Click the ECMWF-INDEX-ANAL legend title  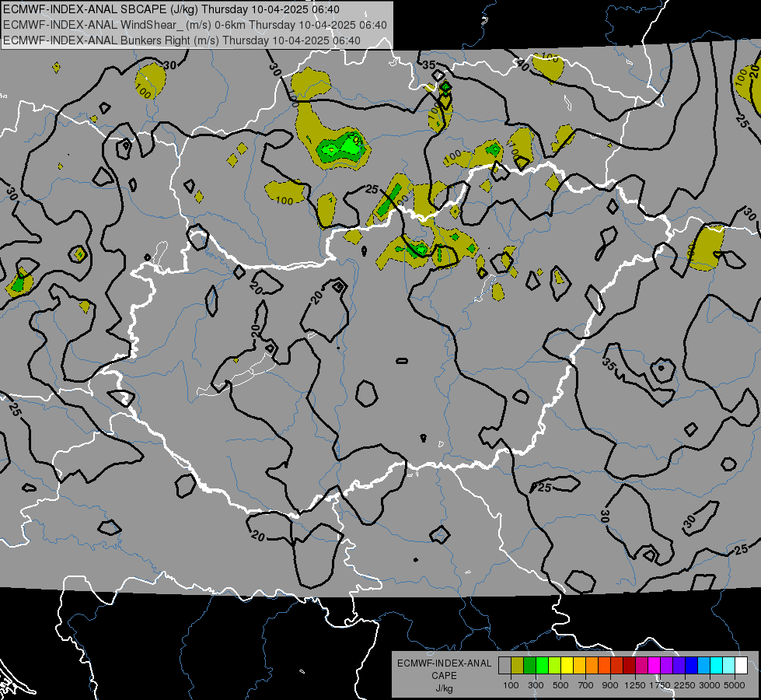click(x=444, y=663)
